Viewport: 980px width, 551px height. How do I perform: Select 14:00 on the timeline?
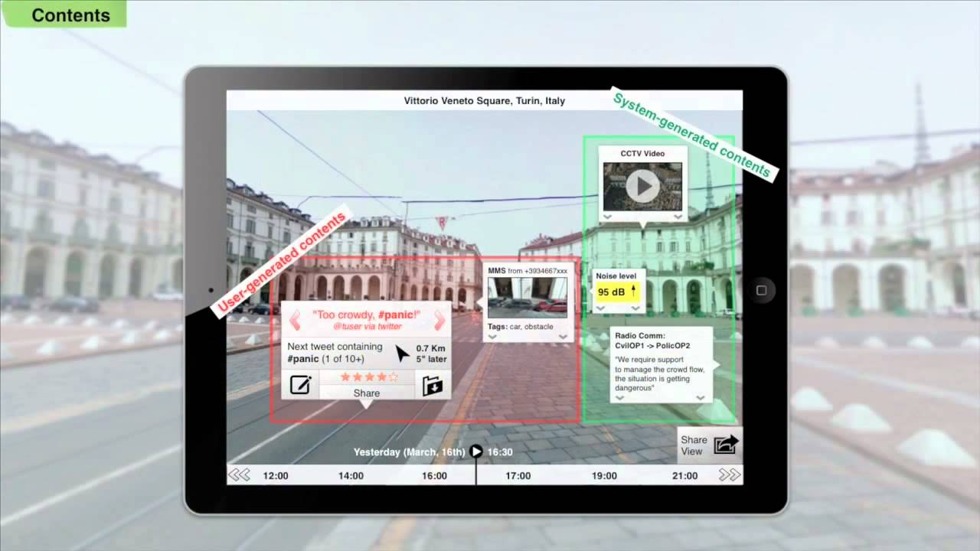pyautogui.click(x=351, y=476)
